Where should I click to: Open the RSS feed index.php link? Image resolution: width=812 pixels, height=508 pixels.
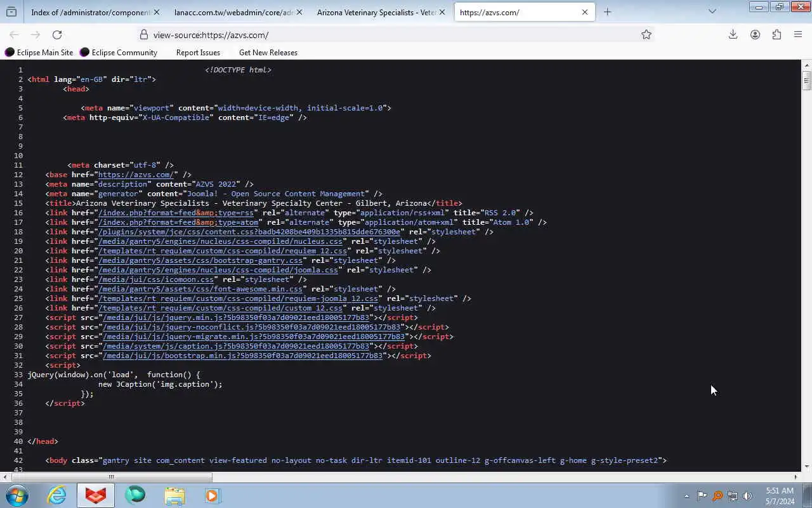(176, 213)
